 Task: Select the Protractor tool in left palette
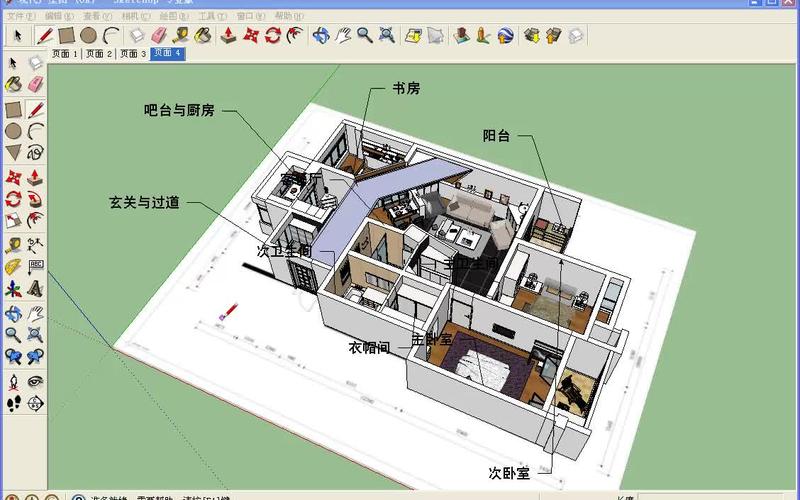click(13, 267)
